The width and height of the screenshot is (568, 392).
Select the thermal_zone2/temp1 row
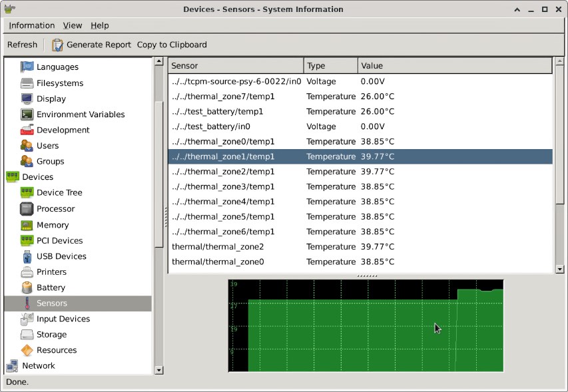tap(360, 172)
